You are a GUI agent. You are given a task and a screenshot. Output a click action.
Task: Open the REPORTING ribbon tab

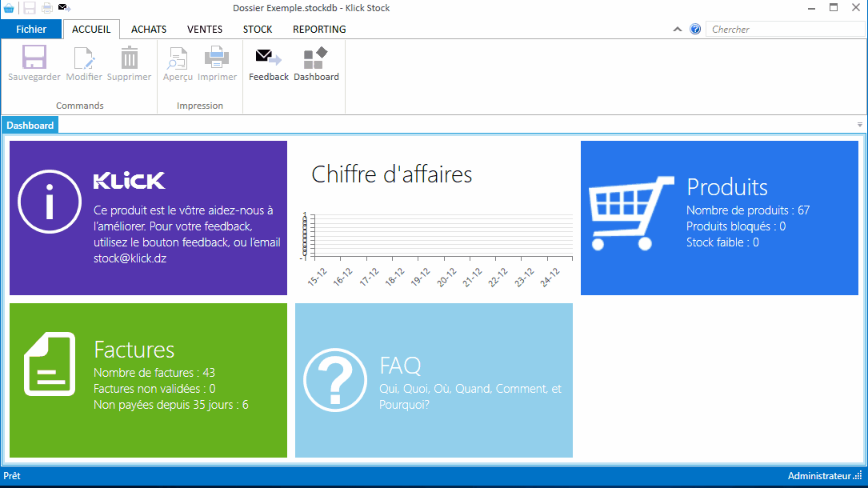click(319, 30)
